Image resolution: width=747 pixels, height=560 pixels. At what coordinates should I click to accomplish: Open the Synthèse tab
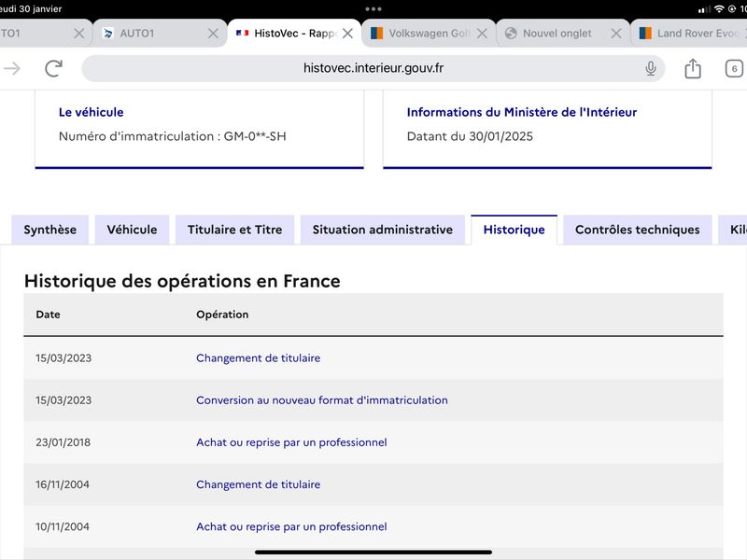50,230
